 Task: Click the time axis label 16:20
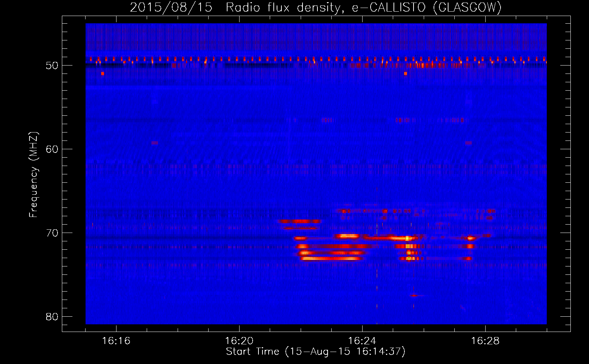coord(239,341)
